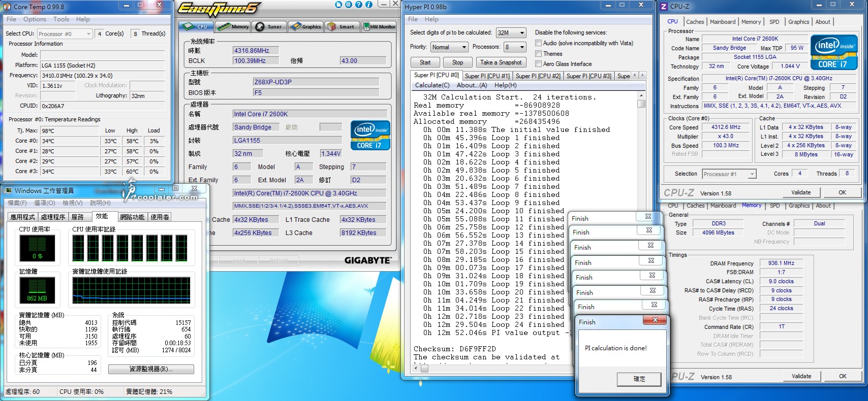The width and height of the screenshot is (868, 401).
Task: Open the About...(A) menu in Super PI
Action: 472,85
